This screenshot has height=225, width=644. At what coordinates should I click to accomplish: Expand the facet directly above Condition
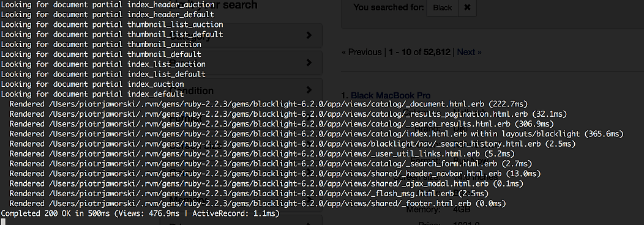(241, 63)
